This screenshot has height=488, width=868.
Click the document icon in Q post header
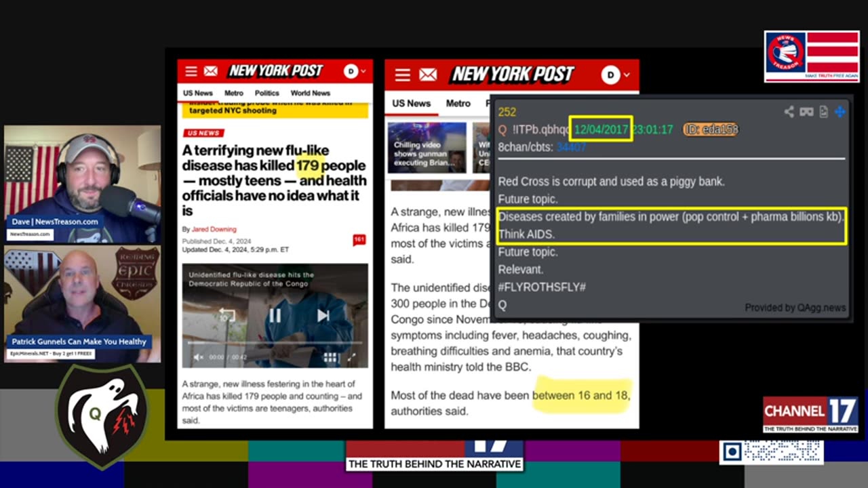click(x=823, y=112)
